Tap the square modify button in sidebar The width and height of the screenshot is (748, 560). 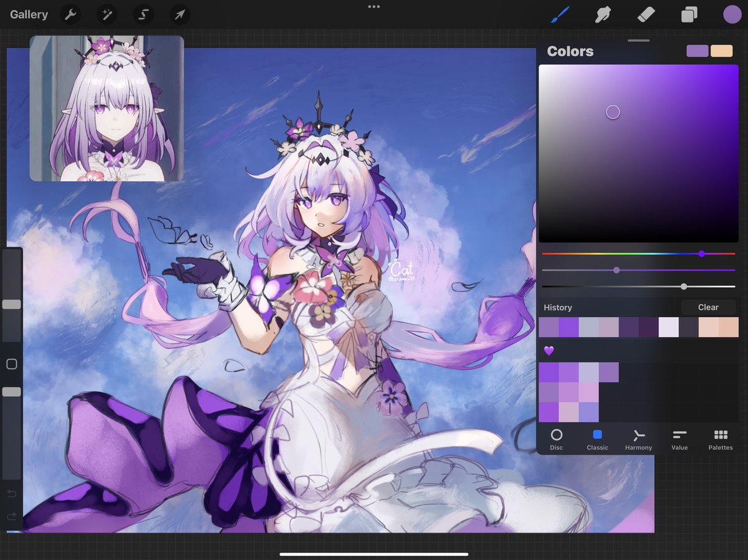11,364
